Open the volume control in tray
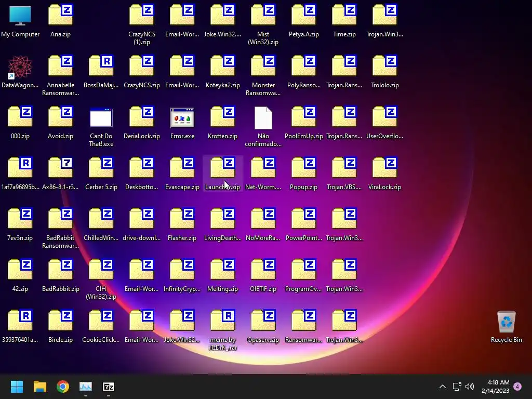Screen dimensions: 532x399 point(470,387)
